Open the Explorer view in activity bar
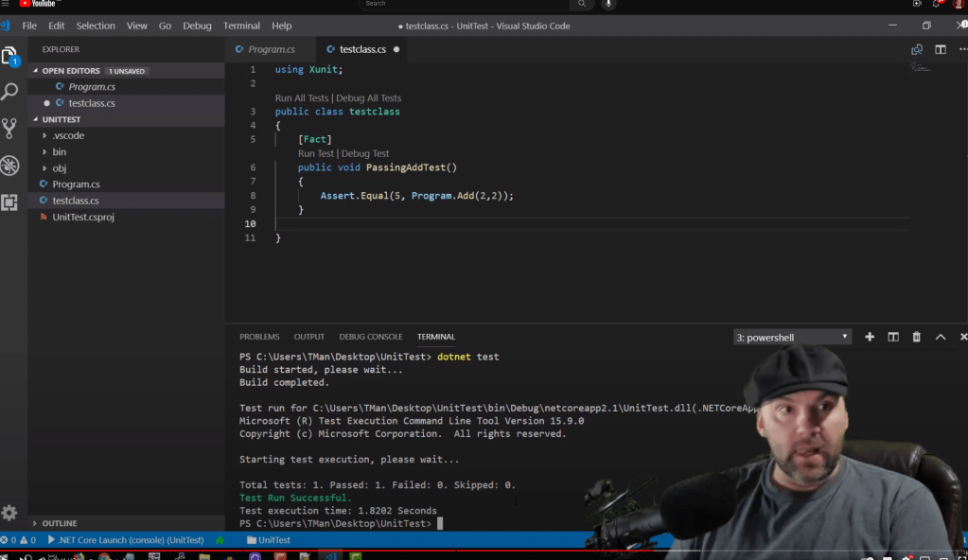This screenshot has width=968, height=560. 9,56
